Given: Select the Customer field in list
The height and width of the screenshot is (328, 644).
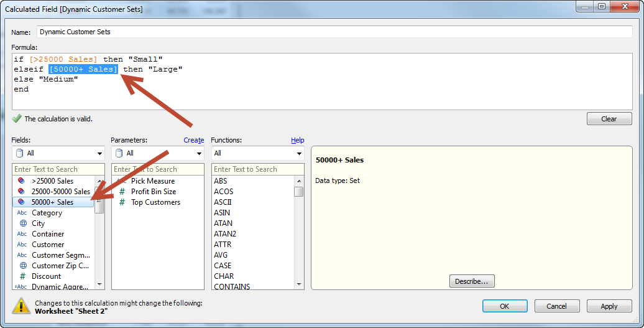Looking at the screenshot, I should click(48, 245).
